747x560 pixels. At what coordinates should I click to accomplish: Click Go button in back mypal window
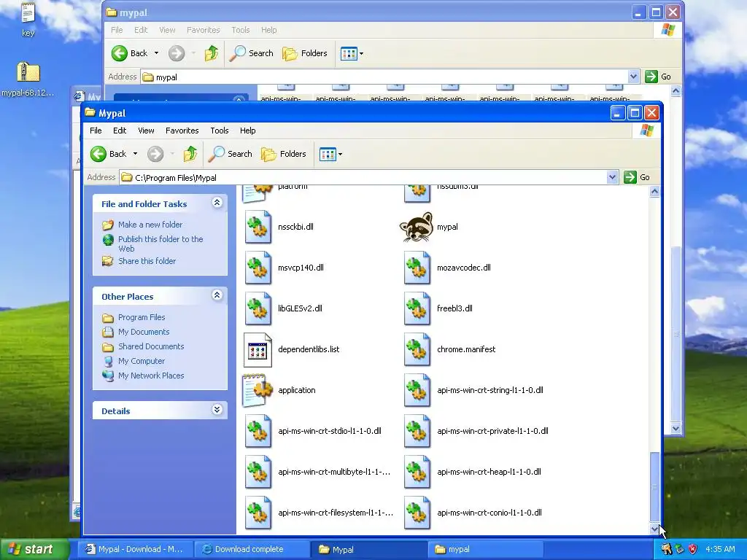(x=658, y=77)
